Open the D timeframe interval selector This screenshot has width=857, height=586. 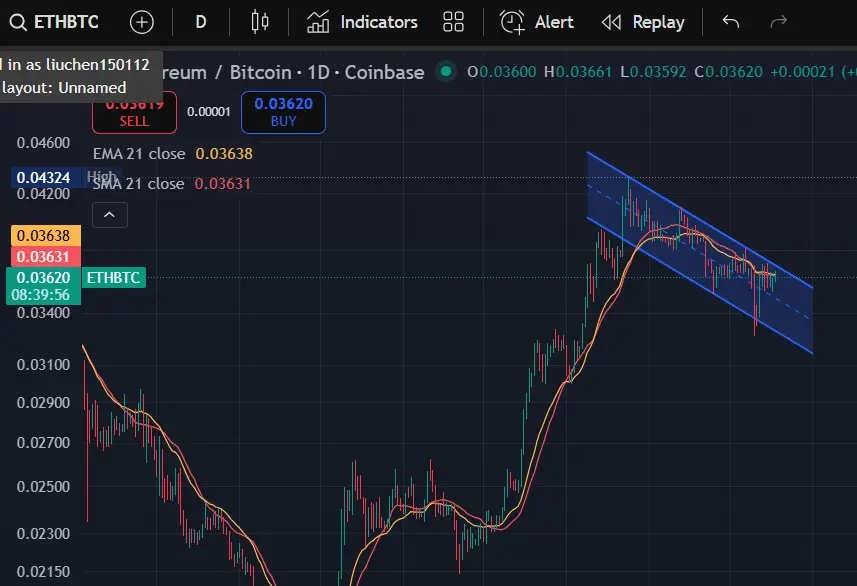(x=201, y=22)
